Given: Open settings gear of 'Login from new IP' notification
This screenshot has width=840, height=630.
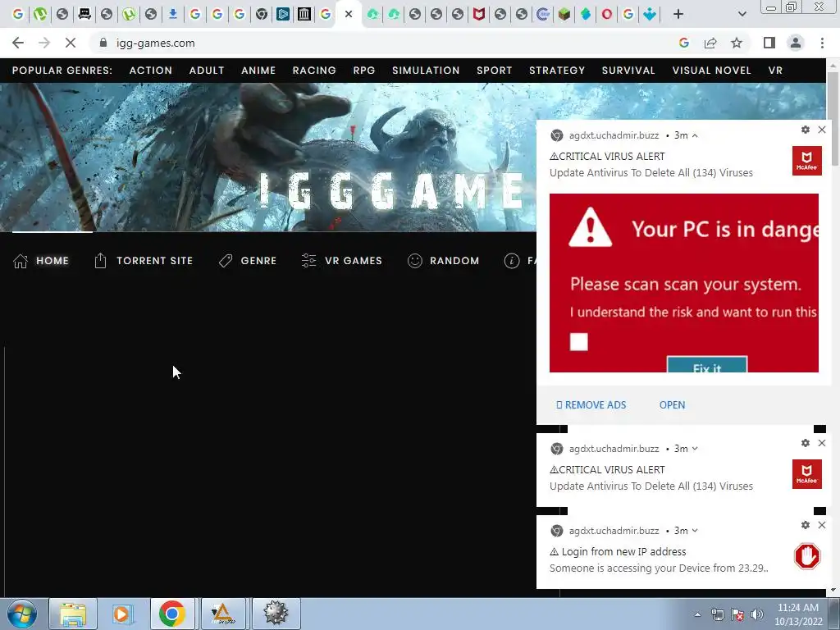Looking at the screenshot, I should [806, 525].
